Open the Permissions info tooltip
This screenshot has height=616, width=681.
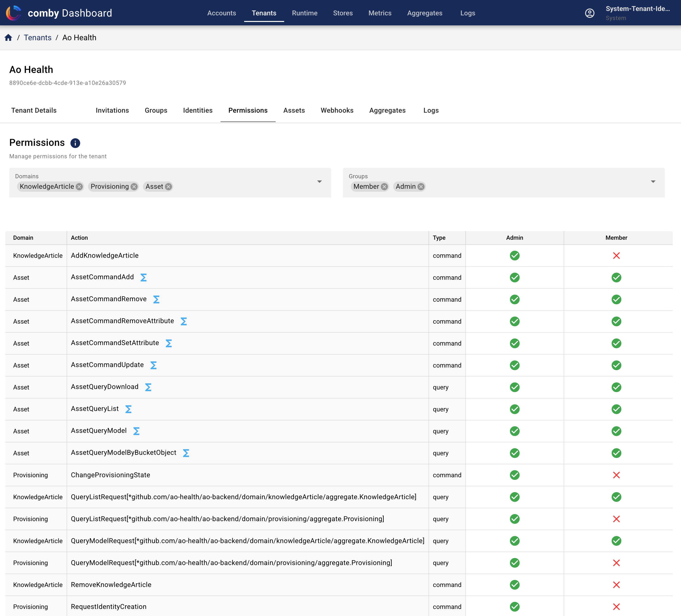(75, 143)
